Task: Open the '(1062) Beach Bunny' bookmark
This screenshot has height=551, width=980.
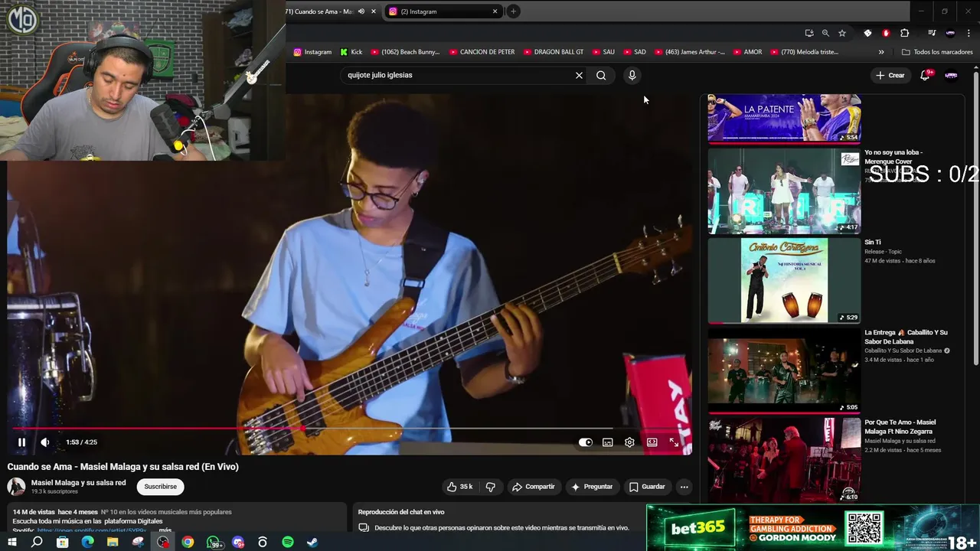Action: 405,52
